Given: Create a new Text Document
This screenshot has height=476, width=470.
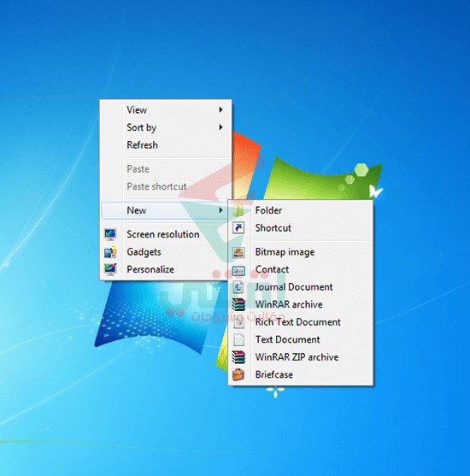Looking at the screenshot, I should pyautogui.click(x=301, y=339).
